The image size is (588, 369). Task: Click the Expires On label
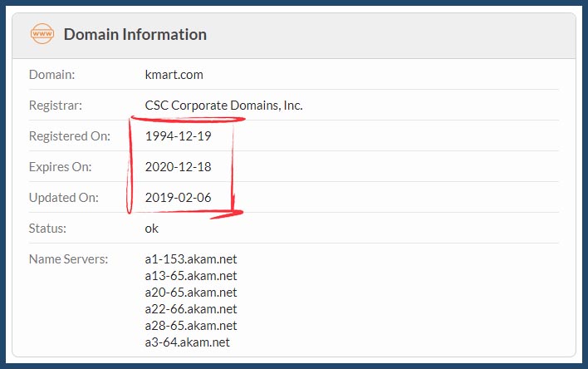click(x=61, y=167)
